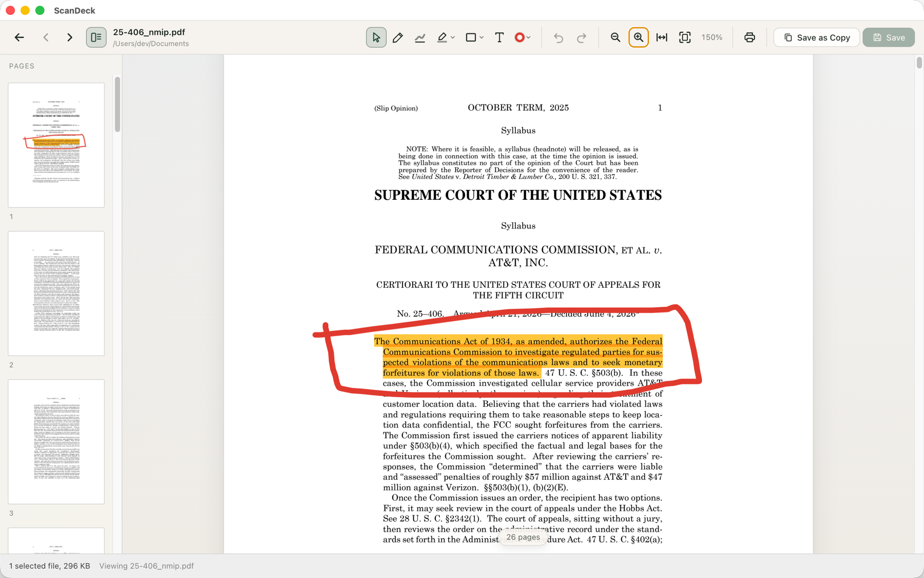This screenshot has height=578, width=924.
Task: Select the pointer selection tool
Action: pos(376,38)
